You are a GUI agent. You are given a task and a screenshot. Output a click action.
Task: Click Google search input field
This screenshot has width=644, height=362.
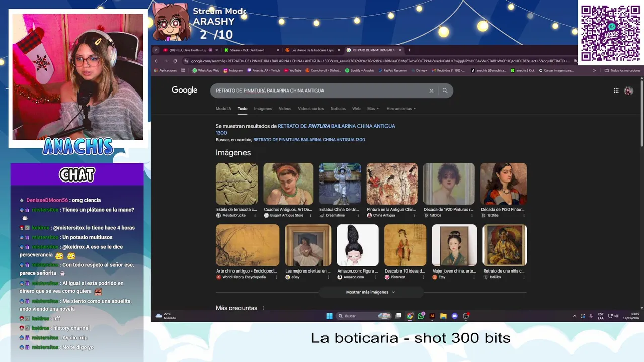point(320,91)
